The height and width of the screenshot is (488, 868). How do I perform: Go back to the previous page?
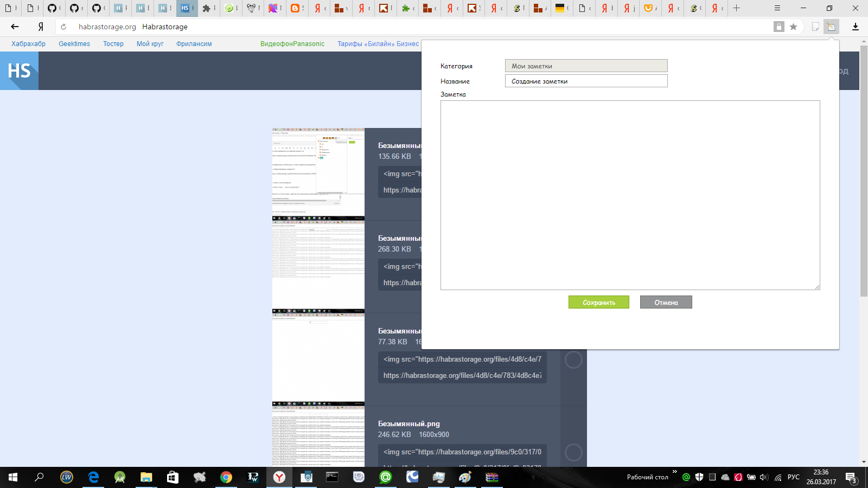pyautogui.click(x=14, y=26)
